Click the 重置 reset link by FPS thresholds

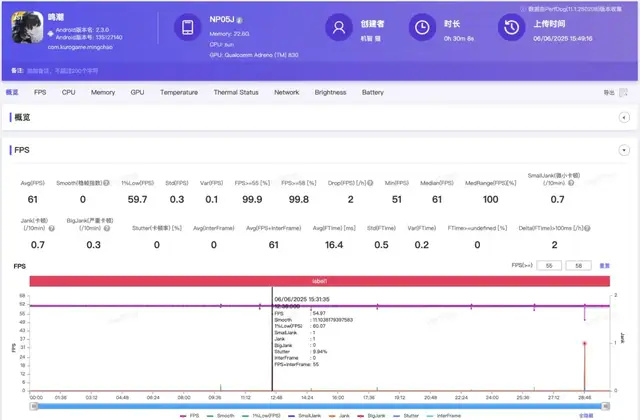[604, 266]
